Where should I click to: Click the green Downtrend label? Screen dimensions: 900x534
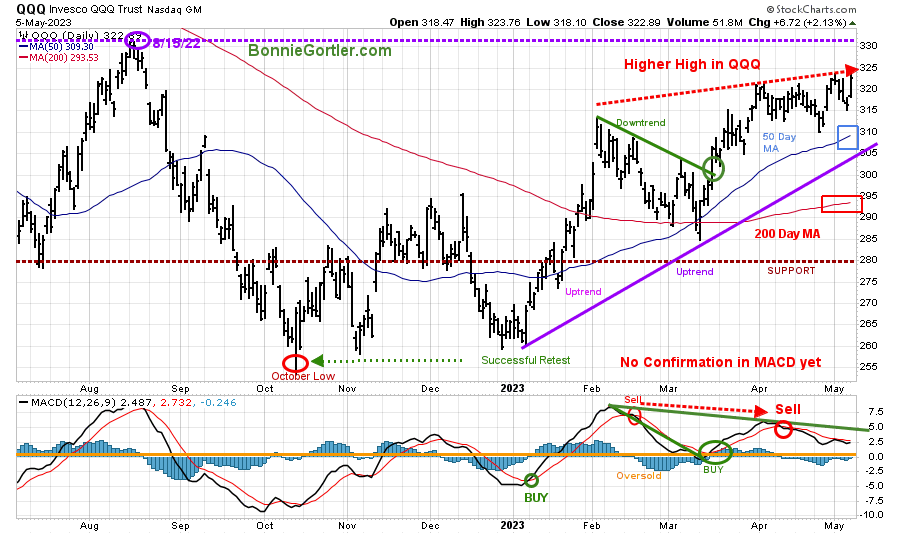641,122
